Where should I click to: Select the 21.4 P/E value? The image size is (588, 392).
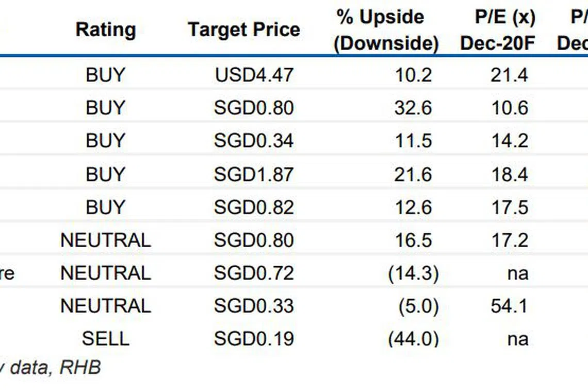click(x=509, y=75)
